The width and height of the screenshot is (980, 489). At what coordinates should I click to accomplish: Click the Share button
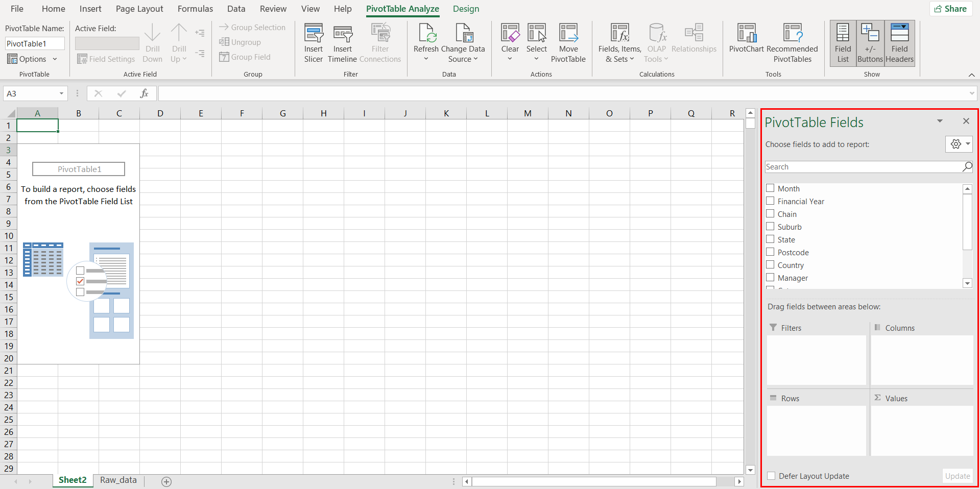pos(951,9)
